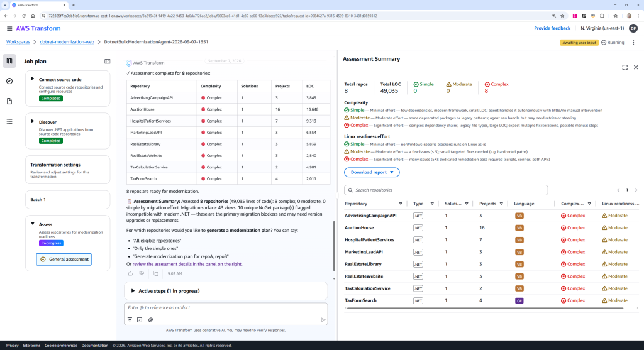The width and height of the screenshot is (644, 350).
Task: Go to previous page of repositories
Action: point(618,190)
